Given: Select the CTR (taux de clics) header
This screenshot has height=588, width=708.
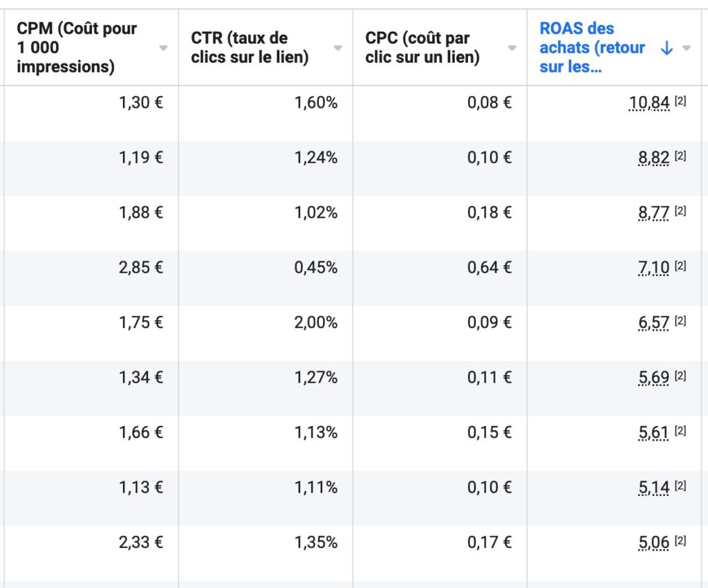Looking at the screenshot, I should click(250, 48).
